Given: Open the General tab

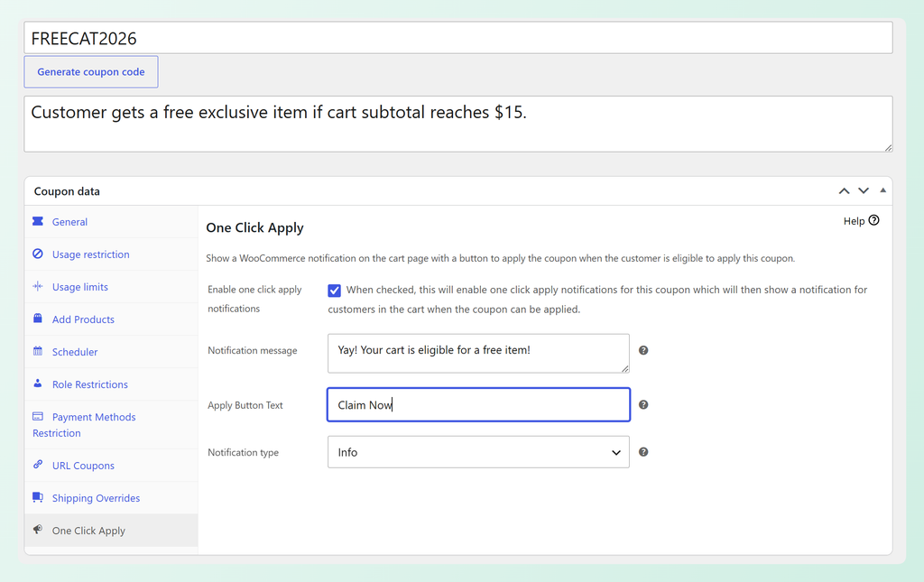Looking at the screenshot, I should tap(111, 221).
